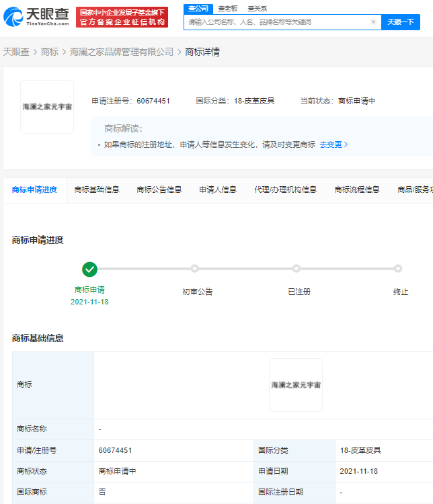Switch to 商标公告信息 tab
Viewport: 433px width, 504px height.
coord(159,190)
